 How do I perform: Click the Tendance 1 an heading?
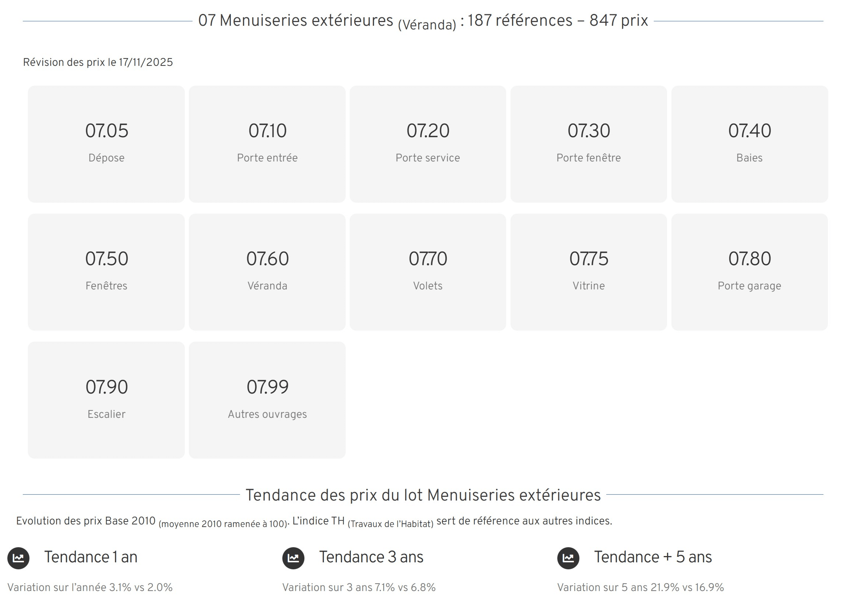point(91,557)
